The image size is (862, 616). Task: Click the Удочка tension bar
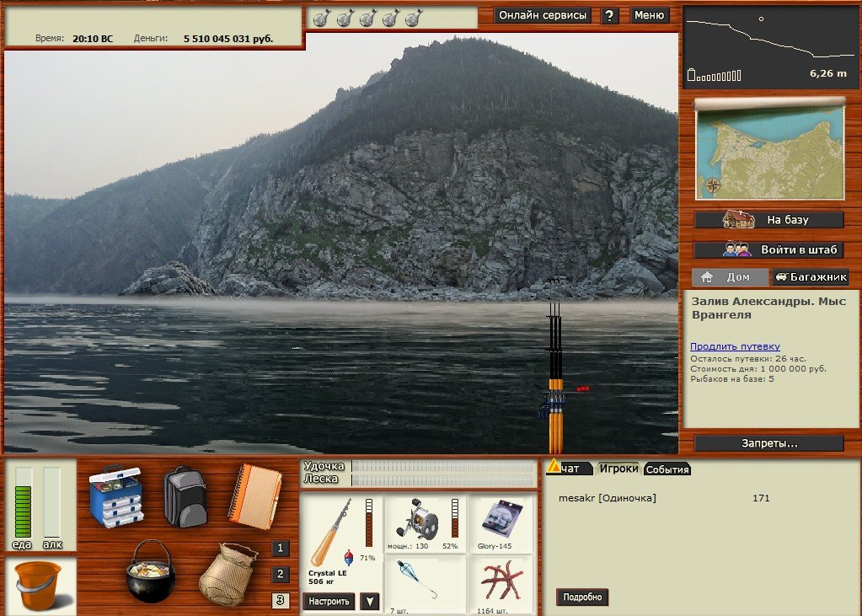(x=443, y=466)
